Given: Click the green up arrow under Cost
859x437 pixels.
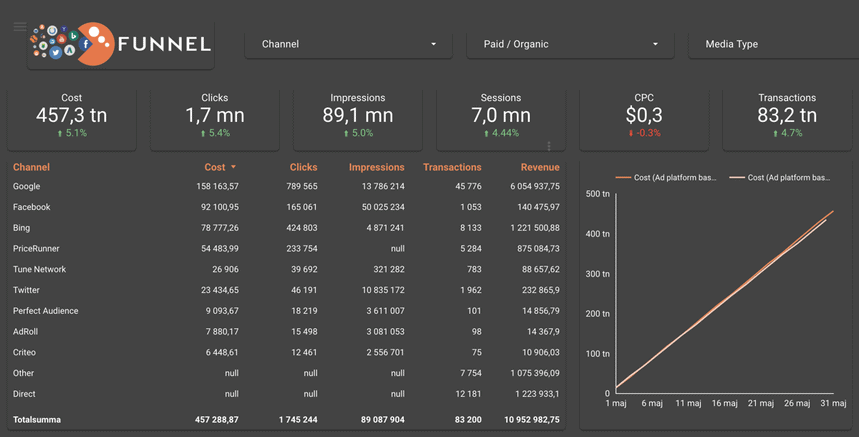Looking at the screenshot, I should pos(60,133).
